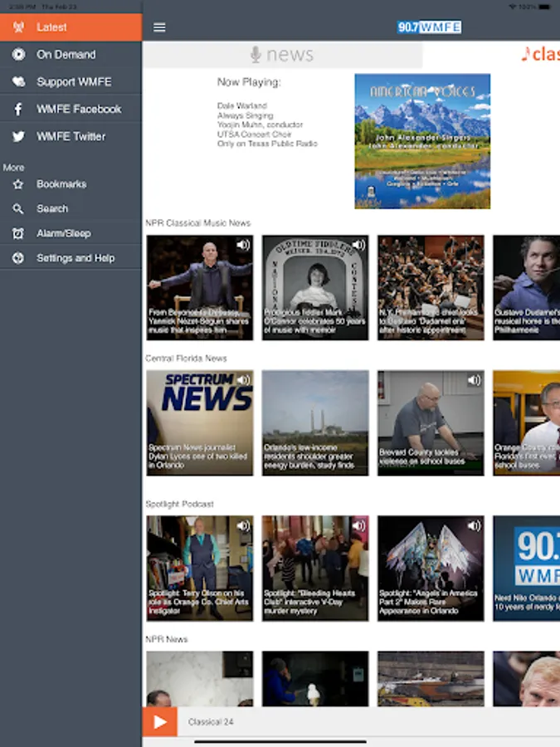This screenshot has height=747, width=560.
Task: Click the Bookmarks star icon
Action: coord(18,184)
